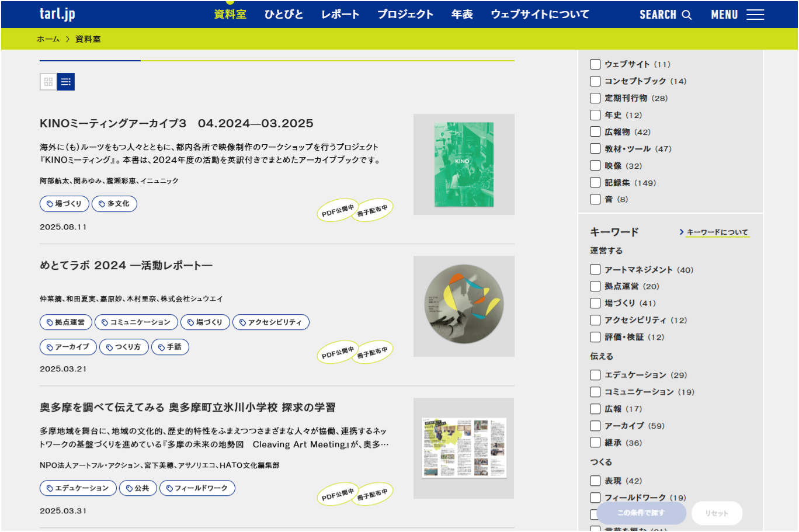Screen dimensions: 799x532
Task: Enable the アートマネジメント keyword checkbox
Action: [595, 270]
